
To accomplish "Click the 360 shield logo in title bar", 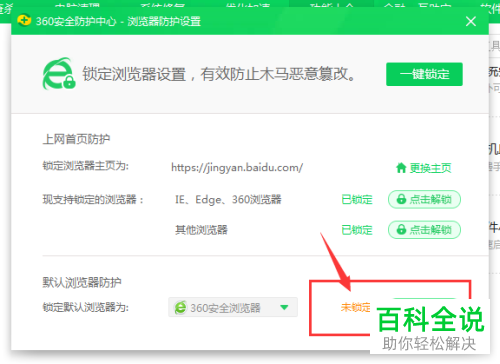I will pyautogui.click(x=24, y=21).
